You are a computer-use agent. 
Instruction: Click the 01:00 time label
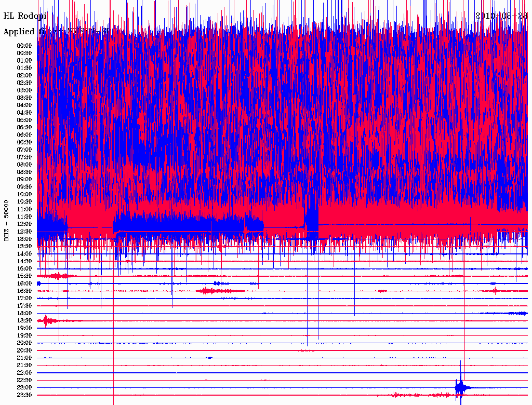24,60
